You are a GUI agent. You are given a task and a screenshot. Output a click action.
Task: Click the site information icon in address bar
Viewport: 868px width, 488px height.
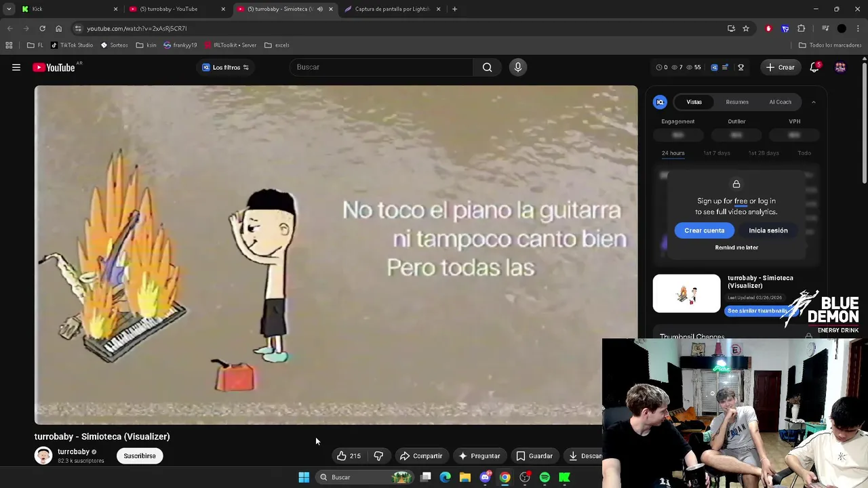click(78, 28)
